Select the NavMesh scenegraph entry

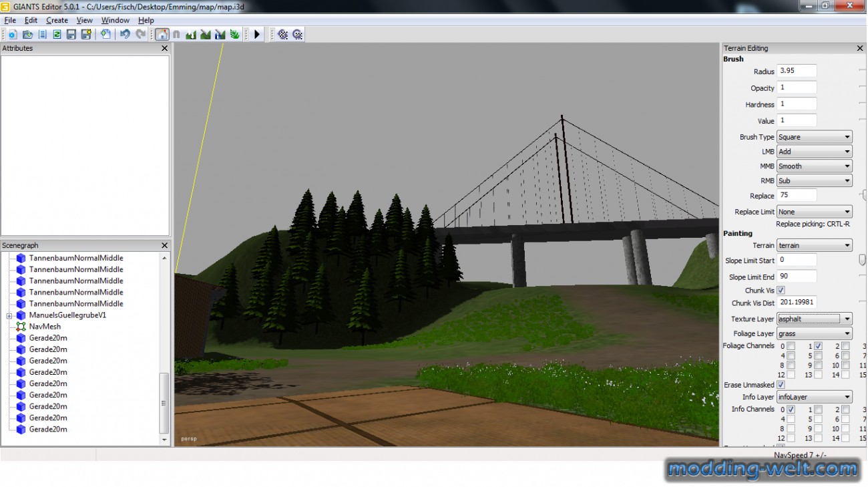45,327
